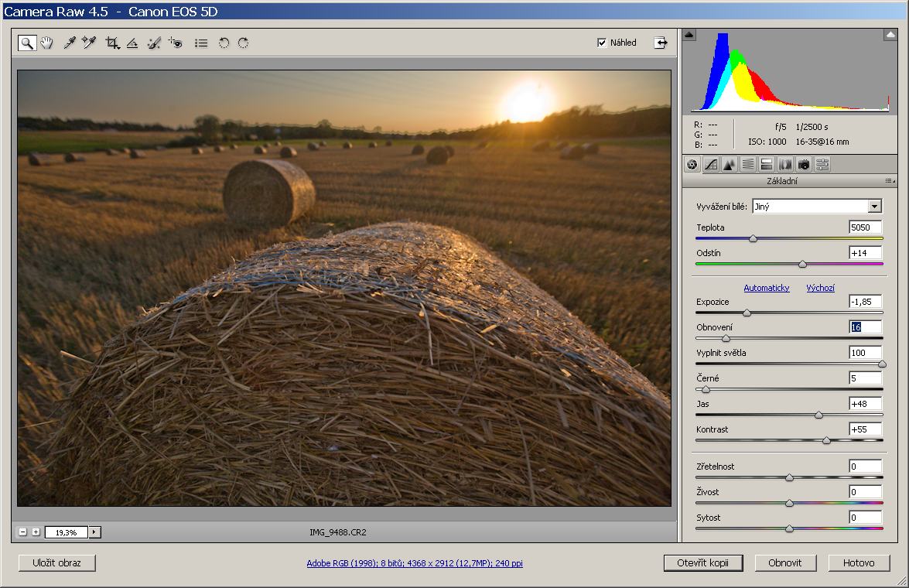The width and height of the screenshot is (909, 588).
Task: Uncheck the Náhled preview checkbox
Action: tap(603, 43)
